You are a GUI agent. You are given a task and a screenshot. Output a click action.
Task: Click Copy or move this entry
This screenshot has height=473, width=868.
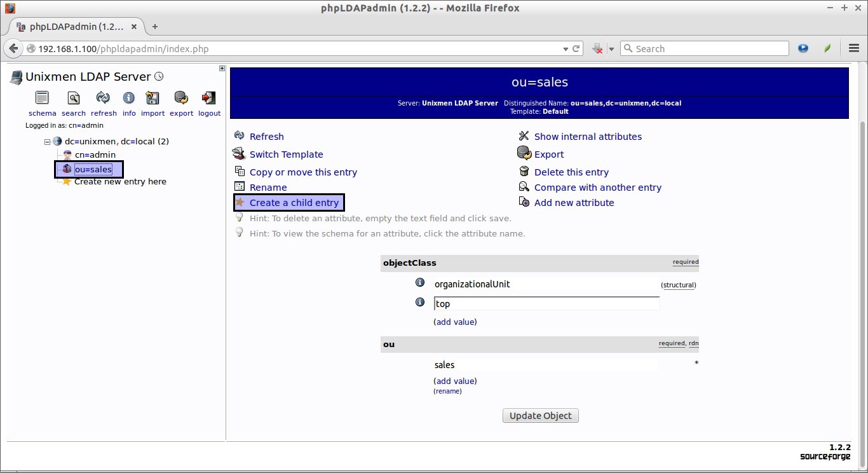tap(303, 172)
